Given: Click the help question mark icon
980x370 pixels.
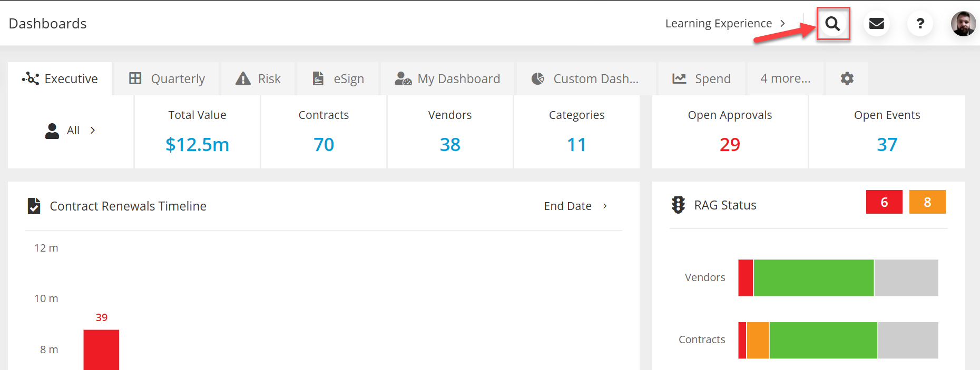Looking at the screenshot, I should (920, 24).
